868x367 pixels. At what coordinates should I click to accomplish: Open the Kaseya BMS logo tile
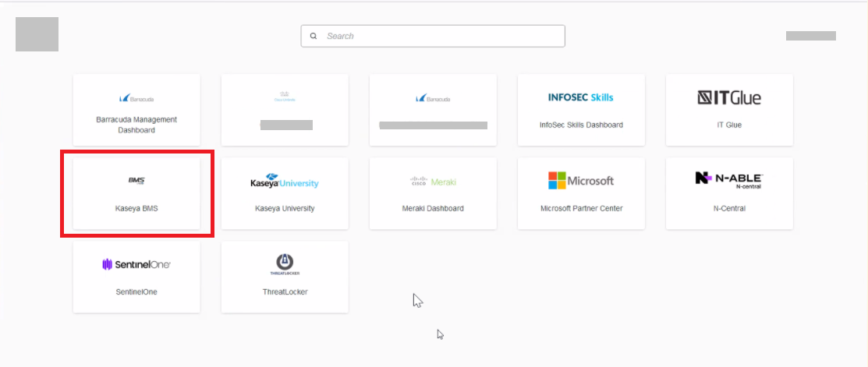coord(136,181)
